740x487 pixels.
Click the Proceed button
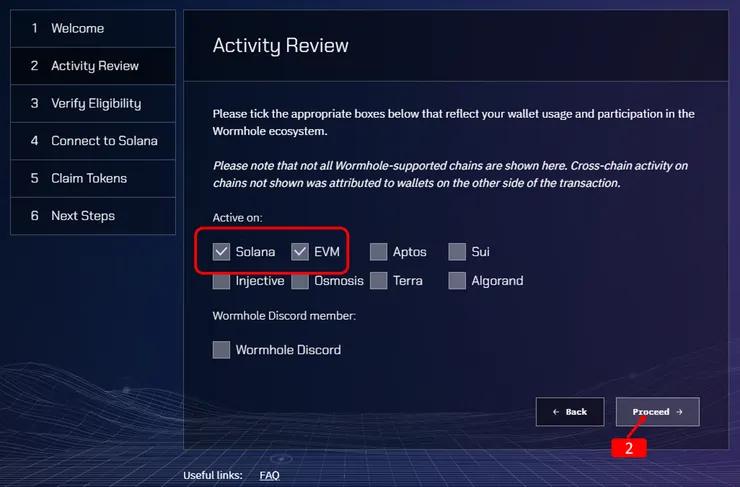pos(657,411)
